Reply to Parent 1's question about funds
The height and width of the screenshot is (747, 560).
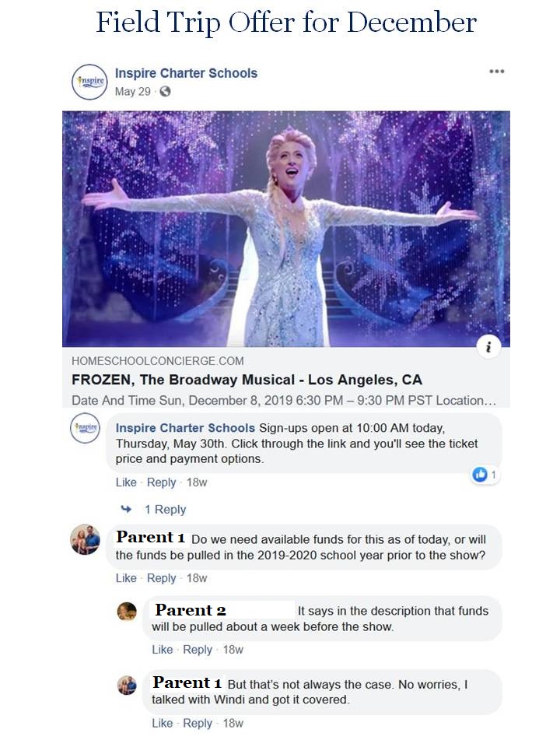(x=161, y=578)
